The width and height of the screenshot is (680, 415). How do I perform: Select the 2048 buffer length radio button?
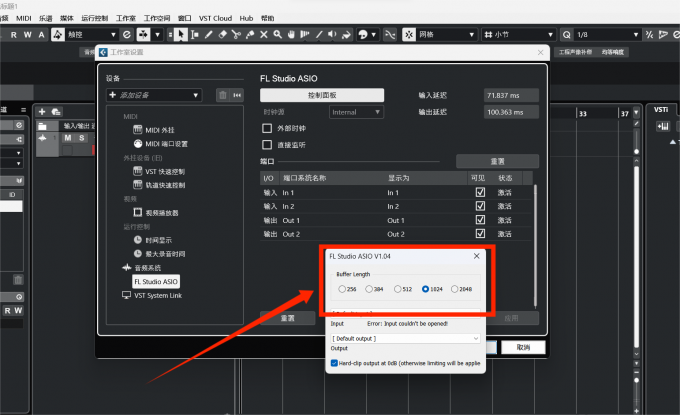(454, 289)
